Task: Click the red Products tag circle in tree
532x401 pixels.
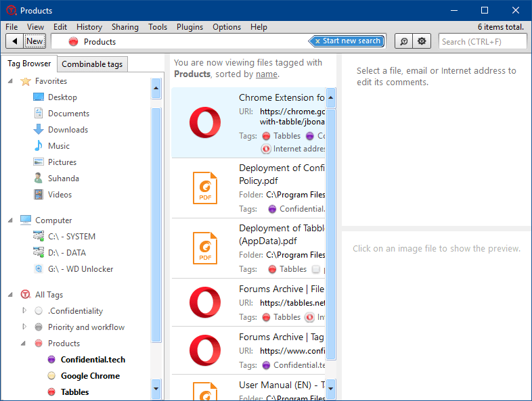Action: (x=39, y=343)
